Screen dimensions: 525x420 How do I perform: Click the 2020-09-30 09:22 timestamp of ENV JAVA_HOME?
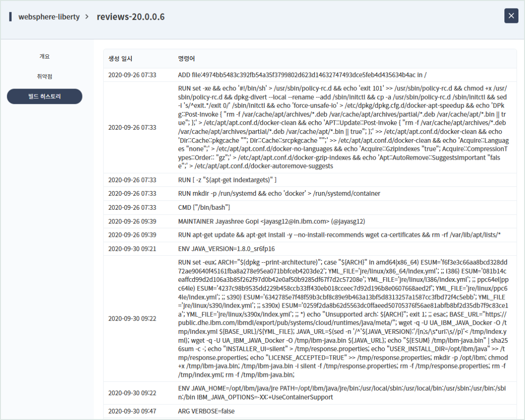click(132, 393)
